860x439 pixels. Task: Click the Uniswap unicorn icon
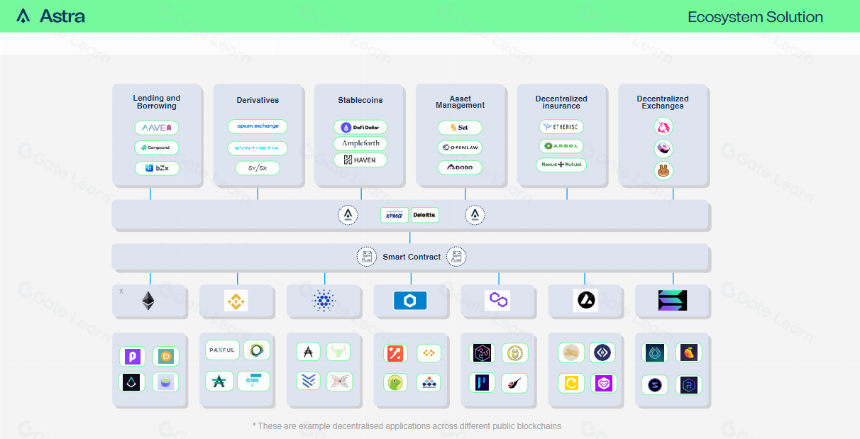(664, 127)
